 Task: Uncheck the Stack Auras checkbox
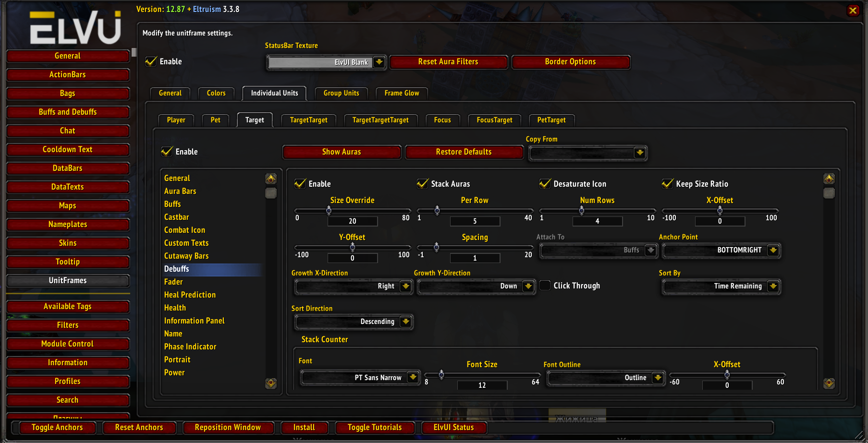tap(422, 183)
